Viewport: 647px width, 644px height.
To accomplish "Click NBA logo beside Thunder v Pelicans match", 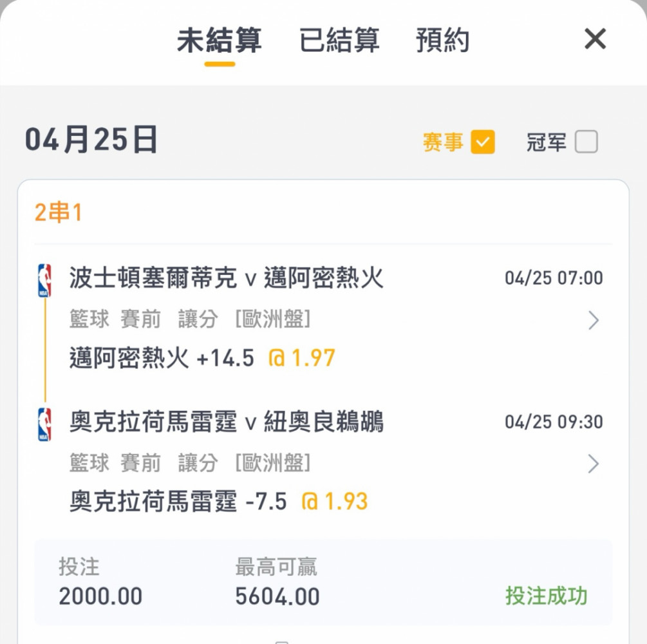I will tap(44, 424).
